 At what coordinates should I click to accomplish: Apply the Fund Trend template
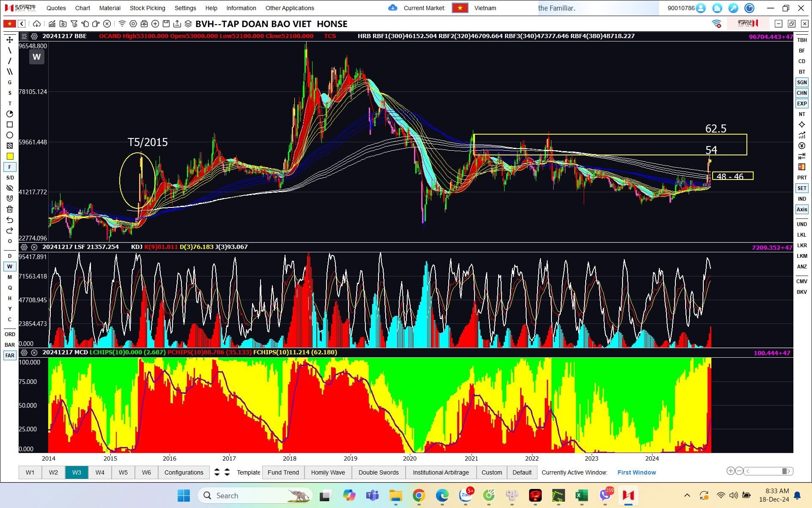tap(283, 472)
